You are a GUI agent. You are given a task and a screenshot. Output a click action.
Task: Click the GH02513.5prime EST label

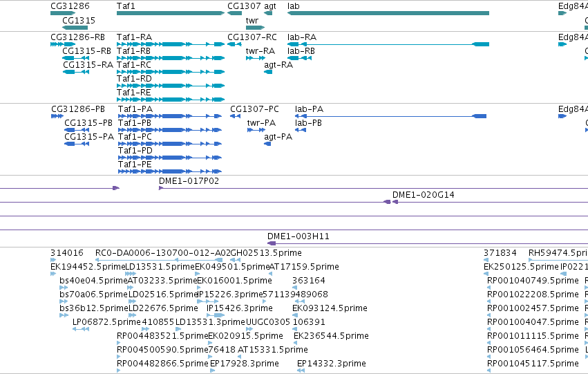(x=266, y=253)
